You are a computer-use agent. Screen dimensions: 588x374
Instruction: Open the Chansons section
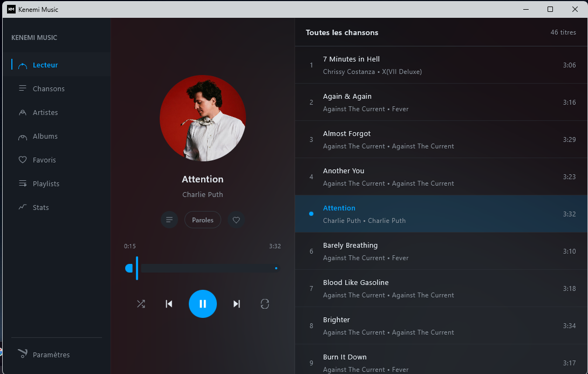coord(49,89)
